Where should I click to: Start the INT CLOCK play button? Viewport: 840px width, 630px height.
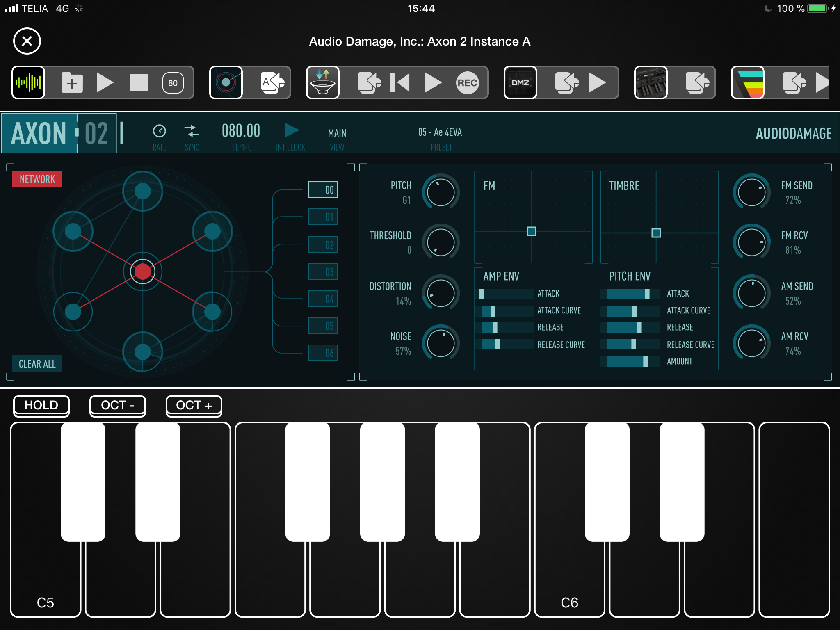292,130
